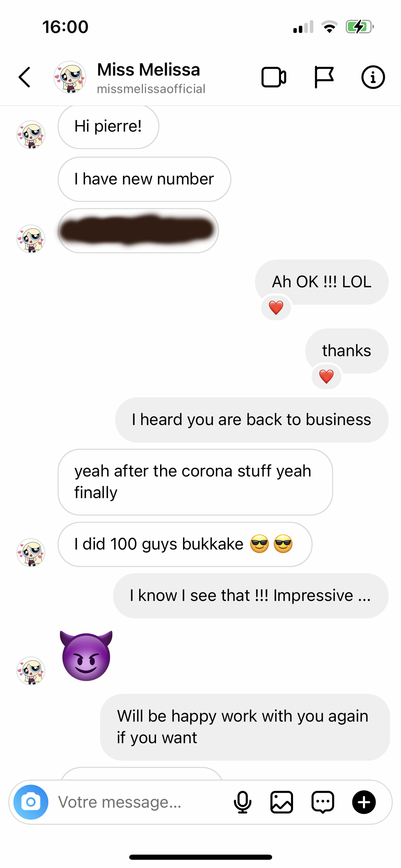Open the photo gallery picker icon
This screenshot has height=868, width=401.
(282, 802)
